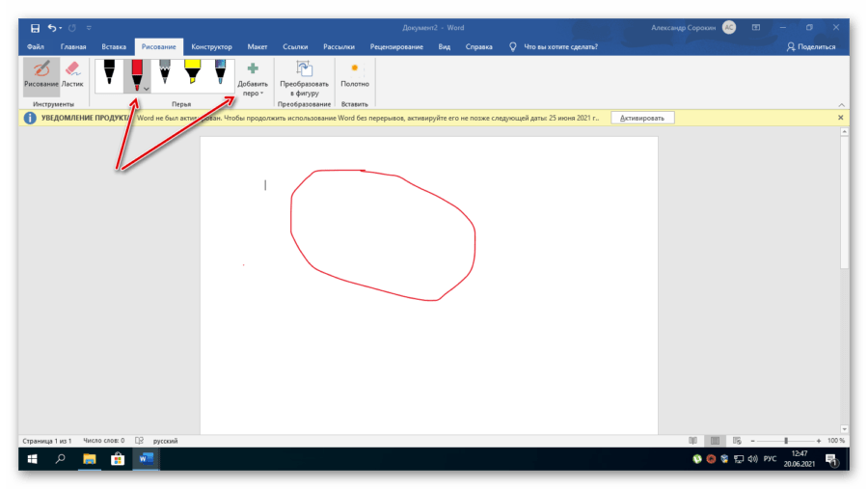
Task: Click the "Что вы хотите сделать?" search box
Action: [565, 46]
